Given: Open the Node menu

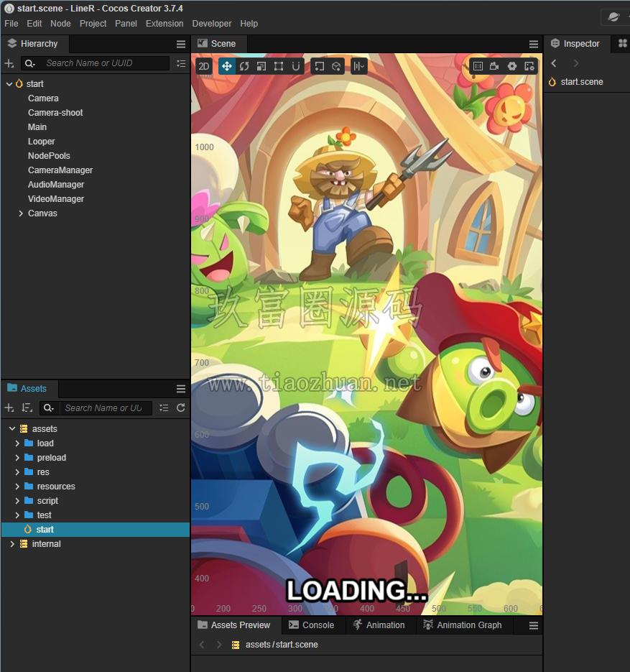Looking at the screenshot, I should click(x=60, y=24).
